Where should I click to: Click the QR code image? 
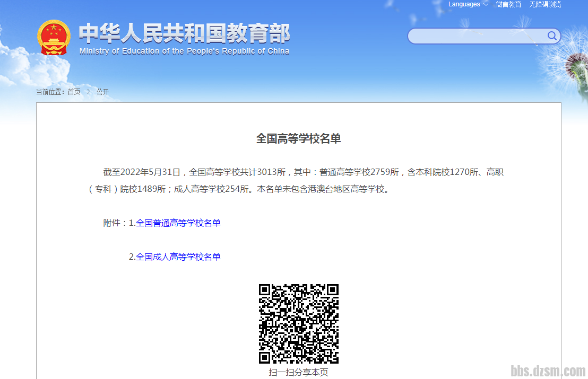[x=298, y=324]
